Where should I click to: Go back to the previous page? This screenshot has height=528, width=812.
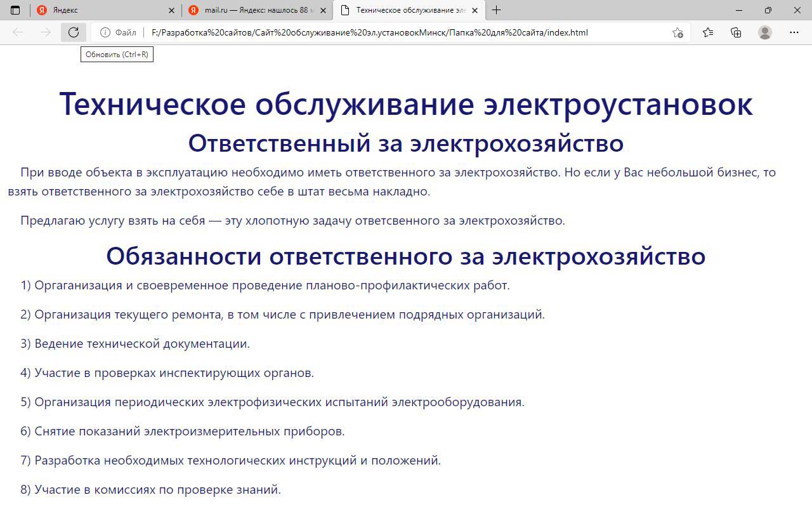(18, 32)
